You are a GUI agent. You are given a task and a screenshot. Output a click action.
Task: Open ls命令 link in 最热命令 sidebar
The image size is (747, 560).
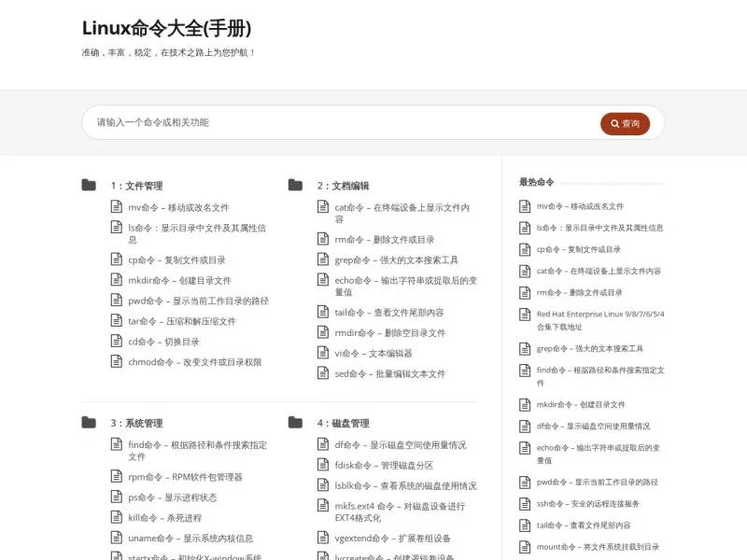tap(599, 228)
